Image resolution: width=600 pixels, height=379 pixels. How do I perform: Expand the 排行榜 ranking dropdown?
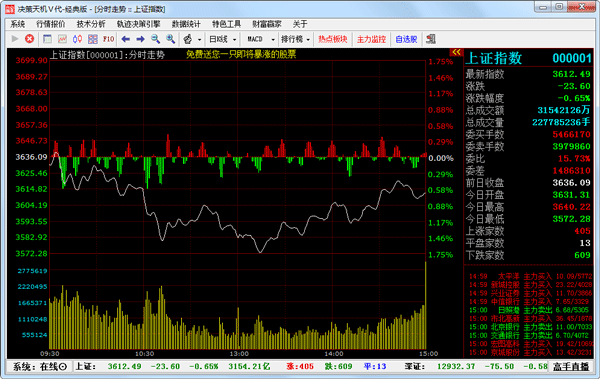[x=295, y=39]
